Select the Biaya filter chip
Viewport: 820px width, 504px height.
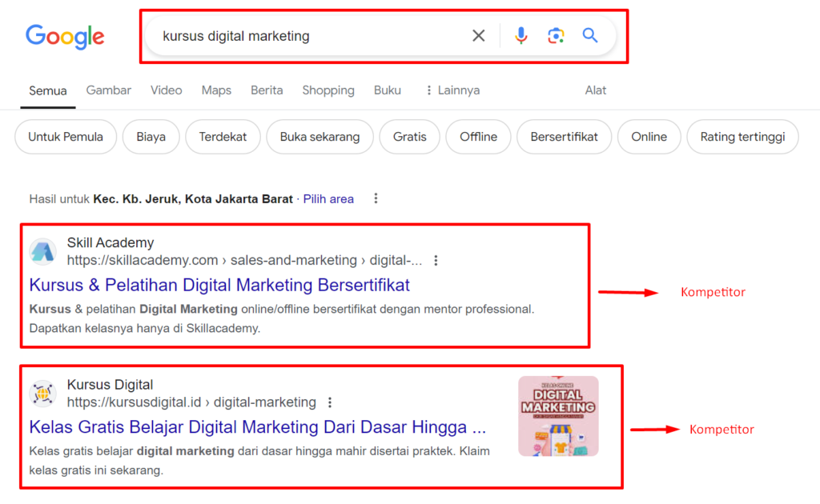pos(151,137)
